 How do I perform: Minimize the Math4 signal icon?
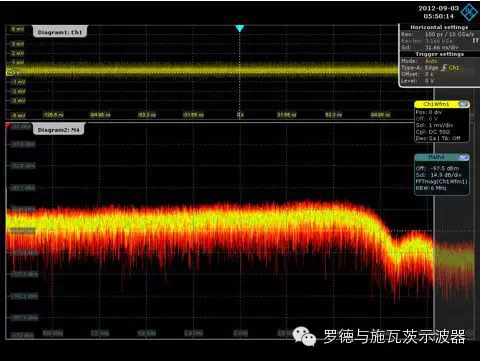click(464, 157)
